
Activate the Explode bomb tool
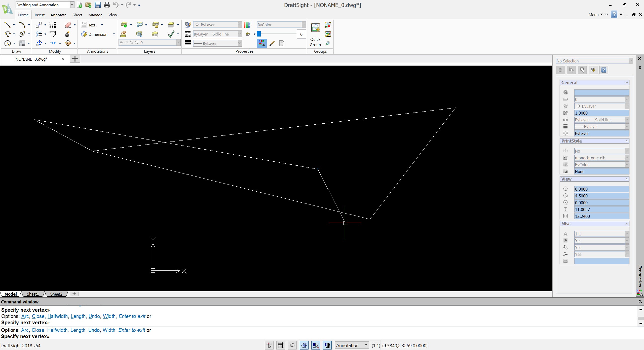pyautogui.click(x=67, y=34)
